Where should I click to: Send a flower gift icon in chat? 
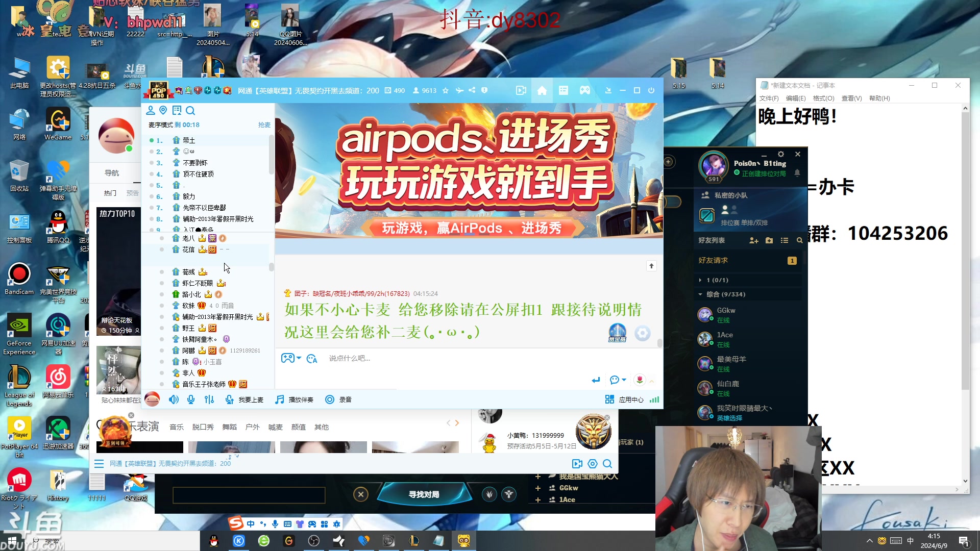(640, 380)
